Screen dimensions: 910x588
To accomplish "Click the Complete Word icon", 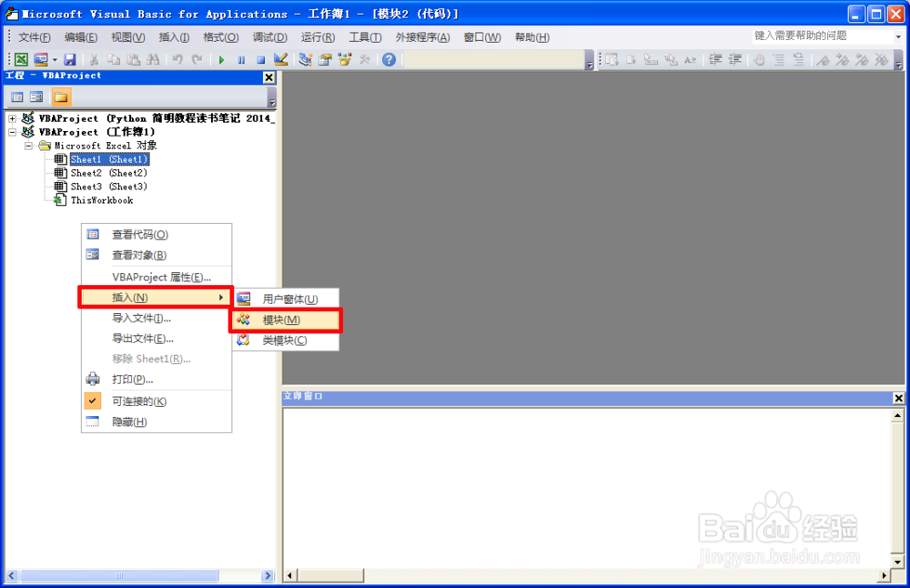I will point(690,59).
